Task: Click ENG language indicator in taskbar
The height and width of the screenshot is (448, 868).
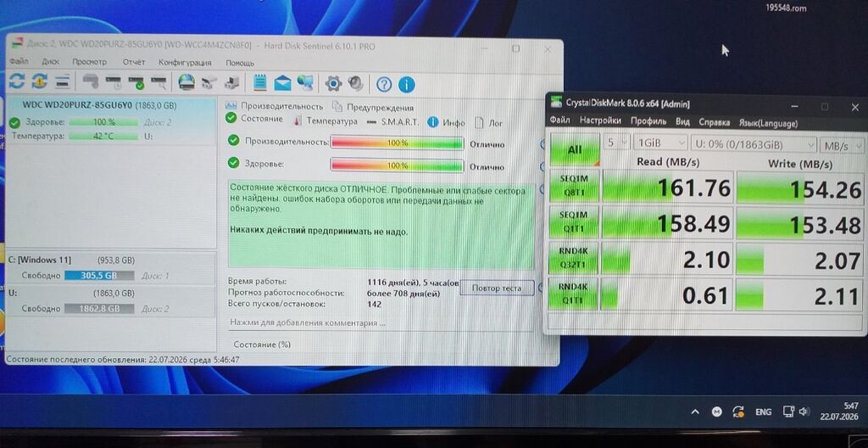Action: pyautogui.click(x=764, y=412)
